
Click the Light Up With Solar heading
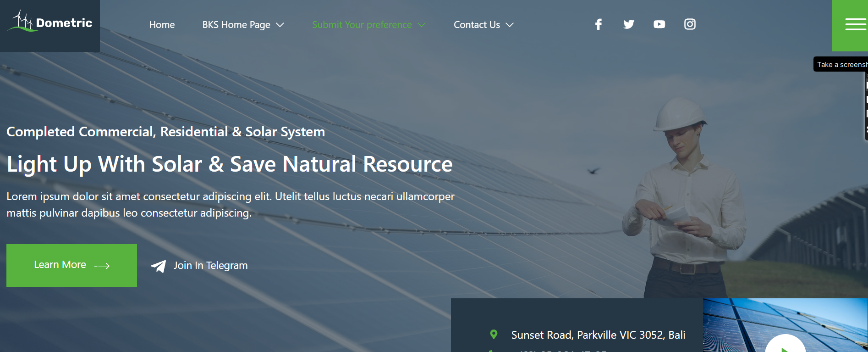(230, 164)
